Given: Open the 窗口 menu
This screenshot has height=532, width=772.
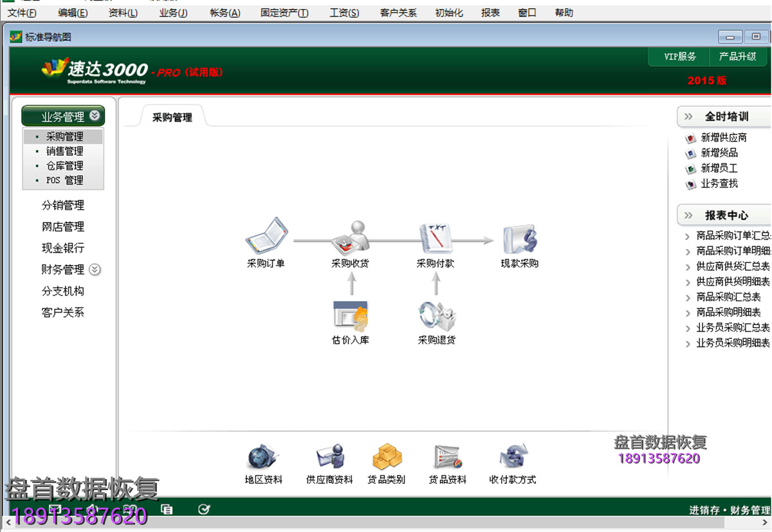Looking at the screenshot, I should coord(528,13).
